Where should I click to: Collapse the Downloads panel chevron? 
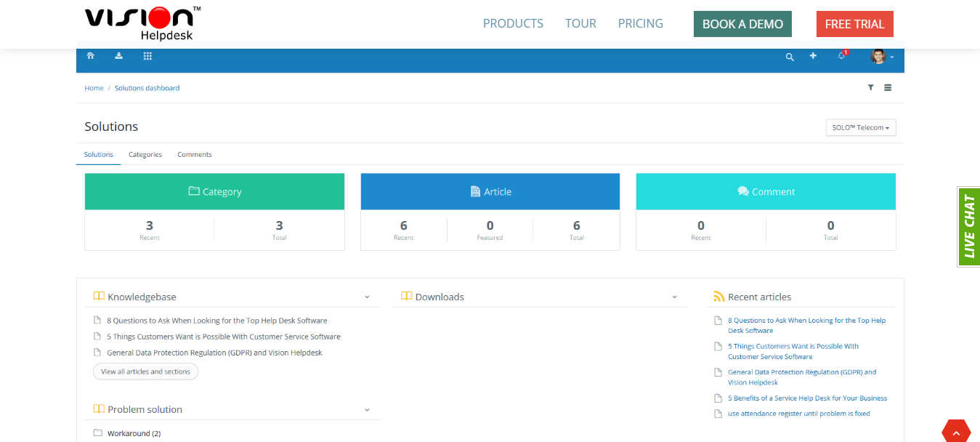tap(674, 297)
